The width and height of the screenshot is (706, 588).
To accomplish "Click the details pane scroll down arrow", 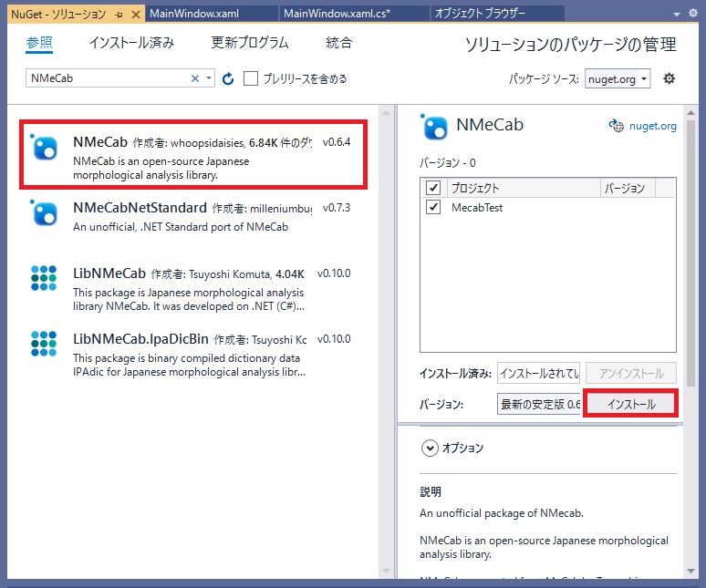I will pyautogui.click(x=690, y=572).
